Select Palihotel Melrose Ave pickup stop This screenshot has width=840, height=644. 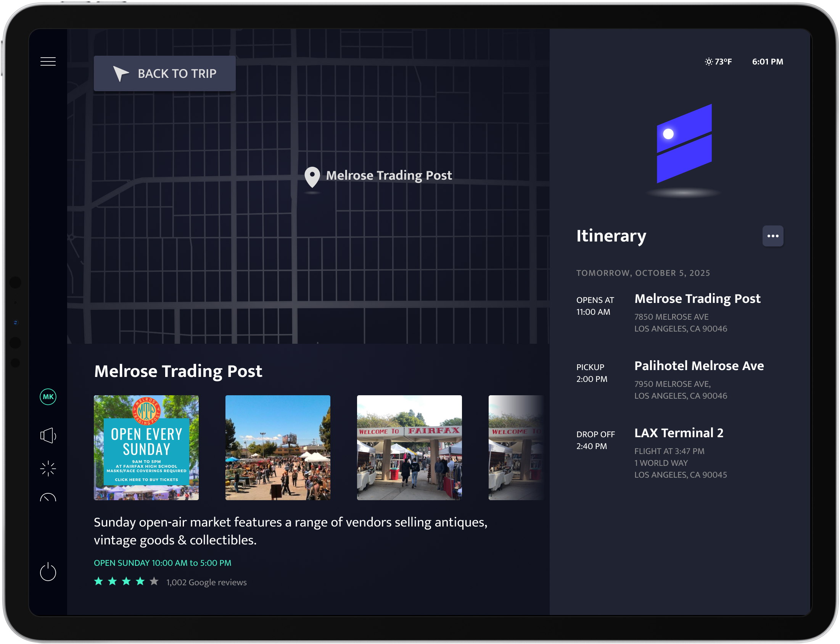pos(698,366)
